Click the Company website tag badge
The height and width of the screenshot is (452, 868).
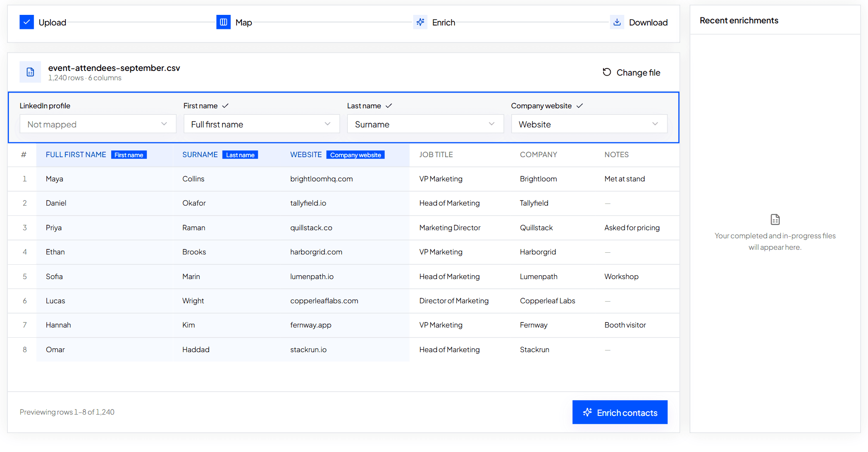(355, 155)
